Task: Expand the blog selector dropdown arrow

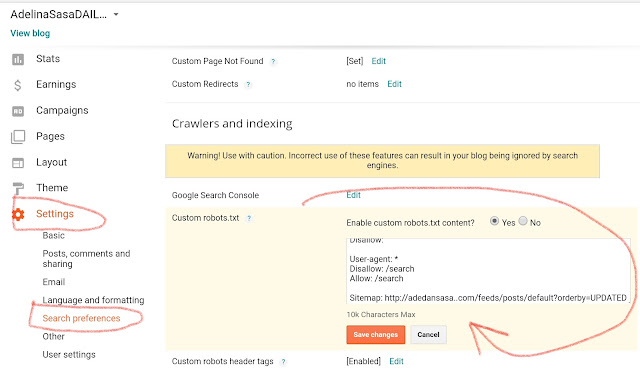Action: [x=116, y=14]
